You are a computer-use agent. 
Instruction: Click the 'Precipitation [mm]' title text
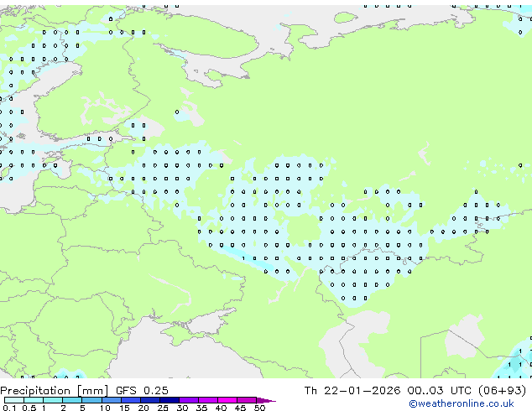coord(55,391)
